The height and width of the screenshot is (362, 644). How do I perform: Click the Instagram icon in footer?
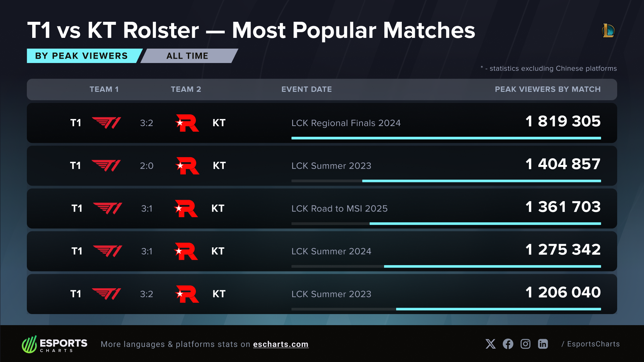525,344
